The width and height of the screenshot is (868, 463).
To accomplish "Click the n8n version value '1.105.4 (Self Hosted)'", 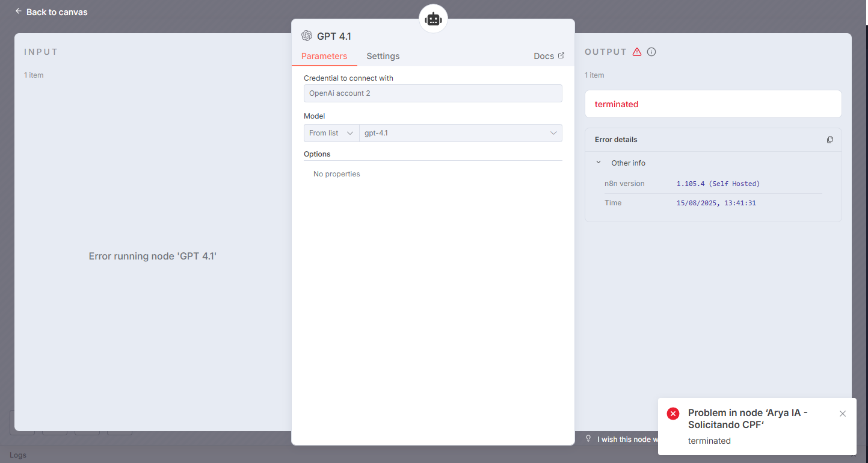I will coord(718,184).
